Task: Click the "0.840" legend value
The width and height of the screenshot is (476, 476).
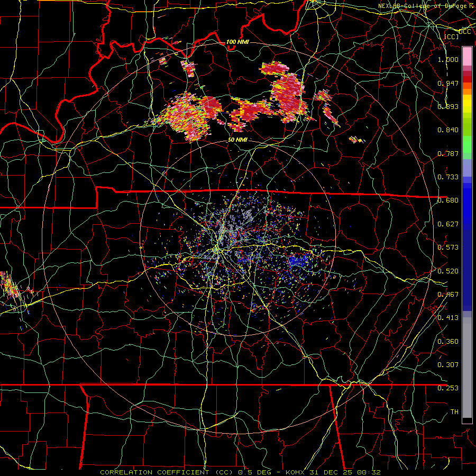Action: tap(448, 130)
